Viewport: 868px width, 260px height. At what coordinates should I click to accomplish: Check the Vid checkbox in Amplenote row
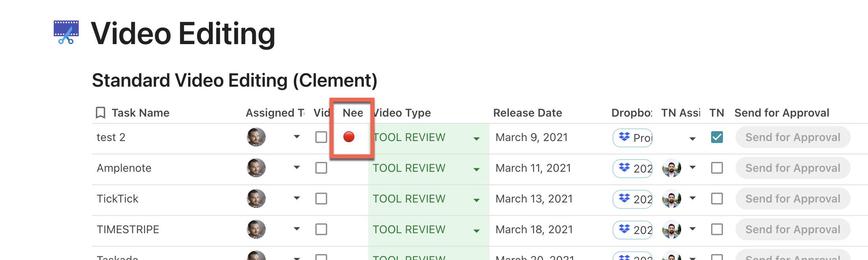coord(321,168)
